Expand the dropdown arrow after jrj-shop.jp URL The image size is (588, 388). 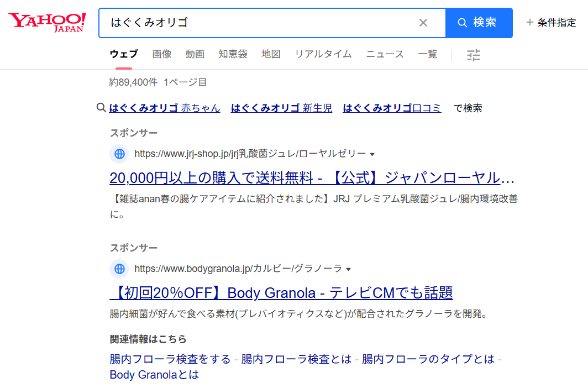point(372,154)
